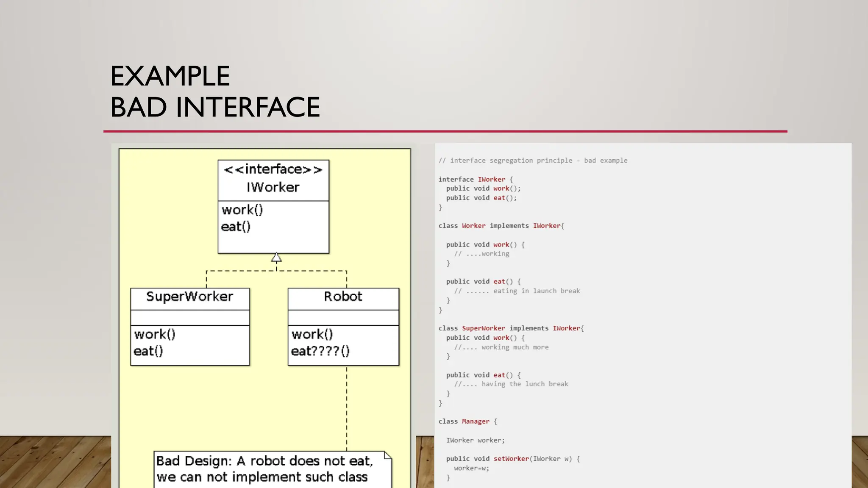Click the '// ....working' comment
868x488 pixels.
[x=482, y=254]
